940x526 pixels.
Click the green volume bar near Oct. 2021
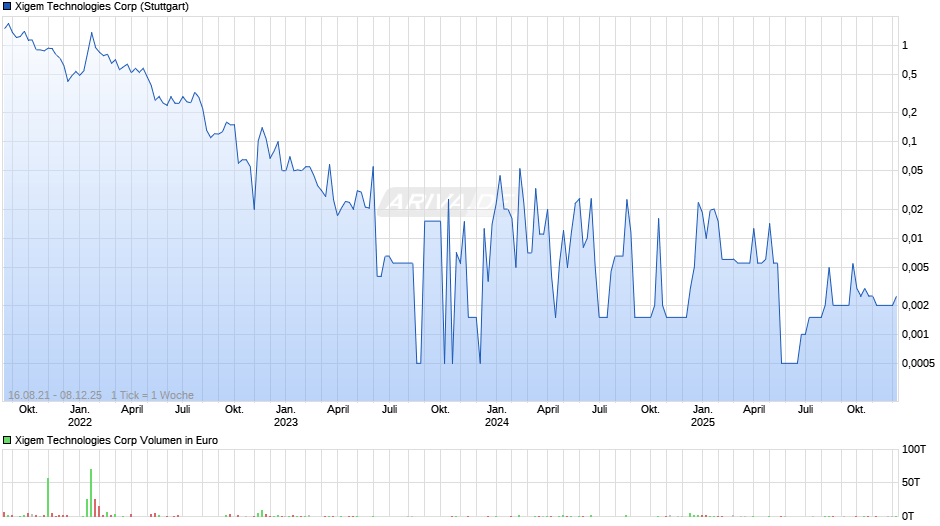pos(48,497)
